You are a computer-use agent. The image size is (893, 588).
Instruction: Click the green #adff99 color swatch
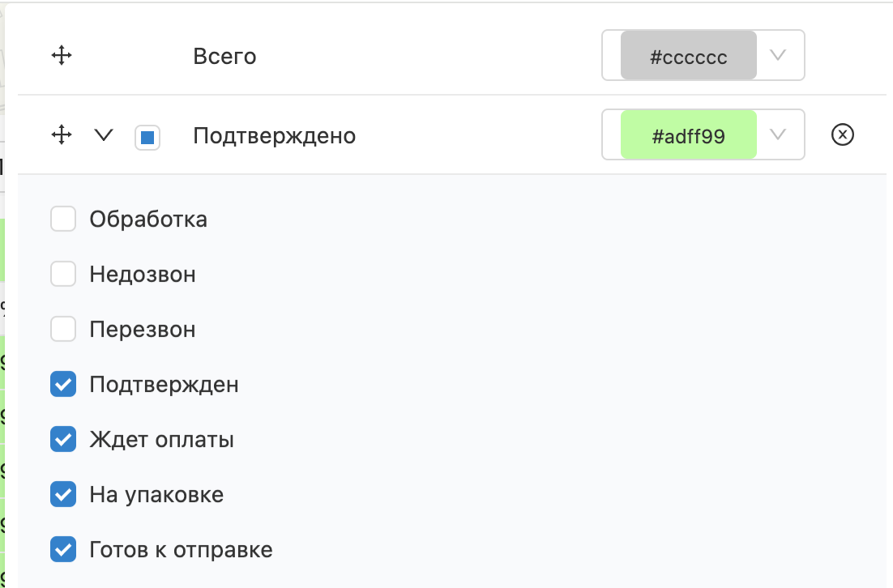coord(689,134)
